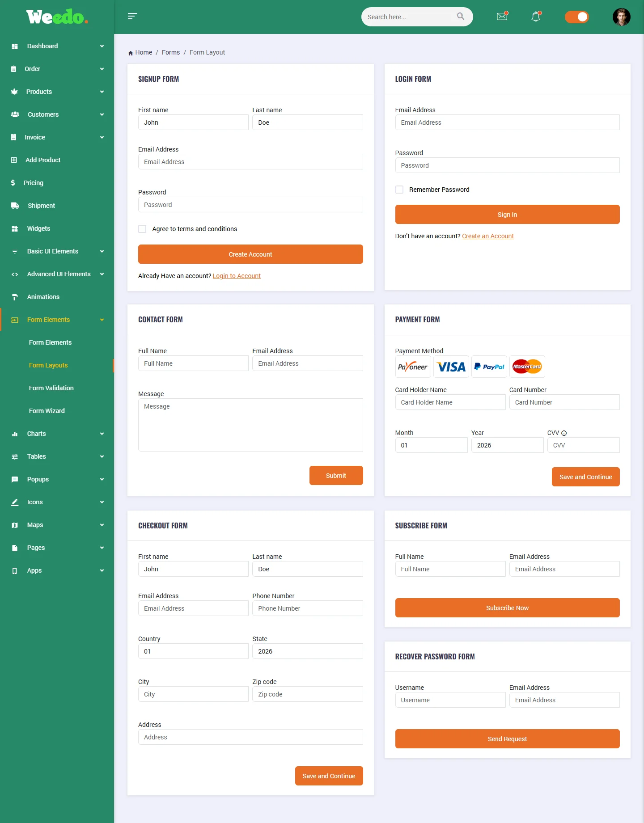Click checkout form Save and Continue
This screenshot has width=644, height=823.
(x=329, y=776)
